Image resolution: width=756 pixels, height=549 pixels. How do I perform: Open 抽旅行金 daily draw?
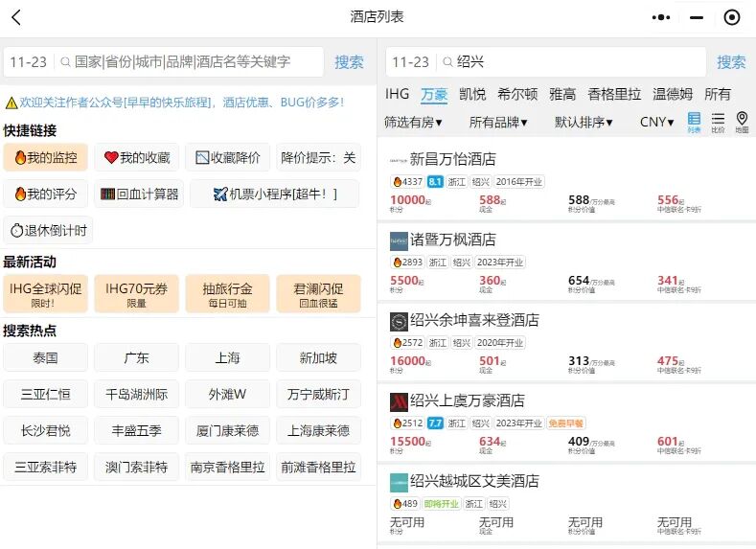click(x=228, y=293)
